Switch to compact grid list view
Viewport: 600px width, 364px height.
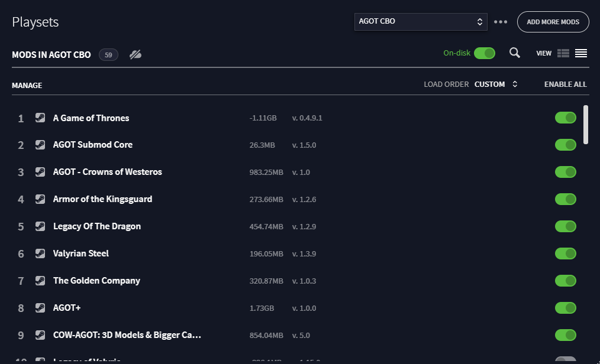click(x=563, y=53)
